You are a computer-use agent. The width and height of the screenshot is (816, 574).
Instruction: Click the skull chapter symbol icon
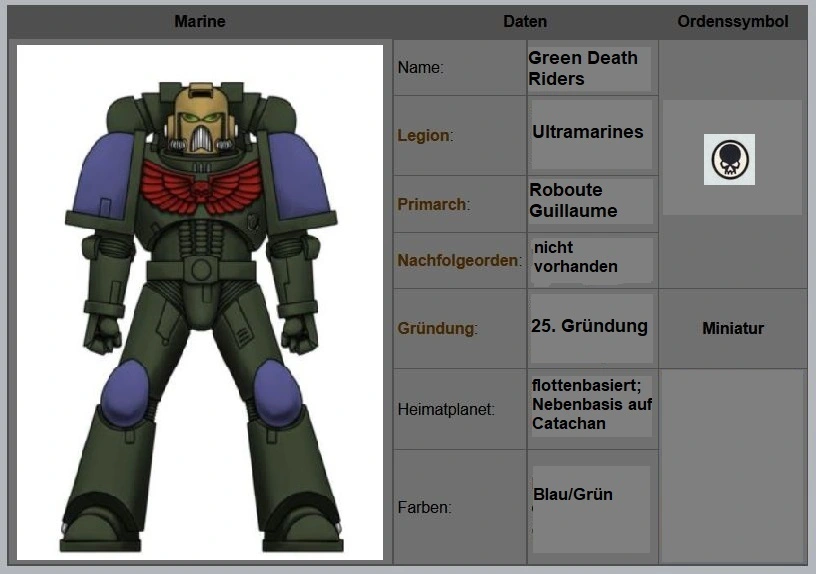[x=729, y=159]
